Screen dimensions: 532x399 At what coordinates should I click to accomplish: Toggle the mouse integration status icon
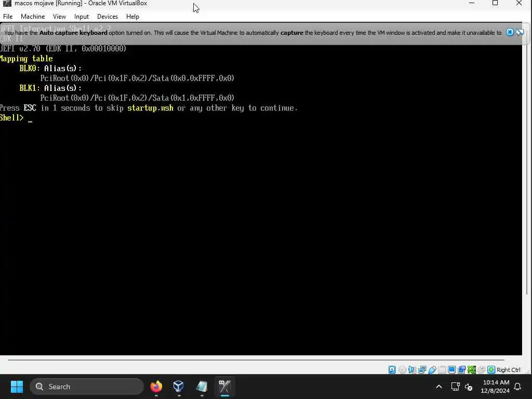(x=481, y=370)
